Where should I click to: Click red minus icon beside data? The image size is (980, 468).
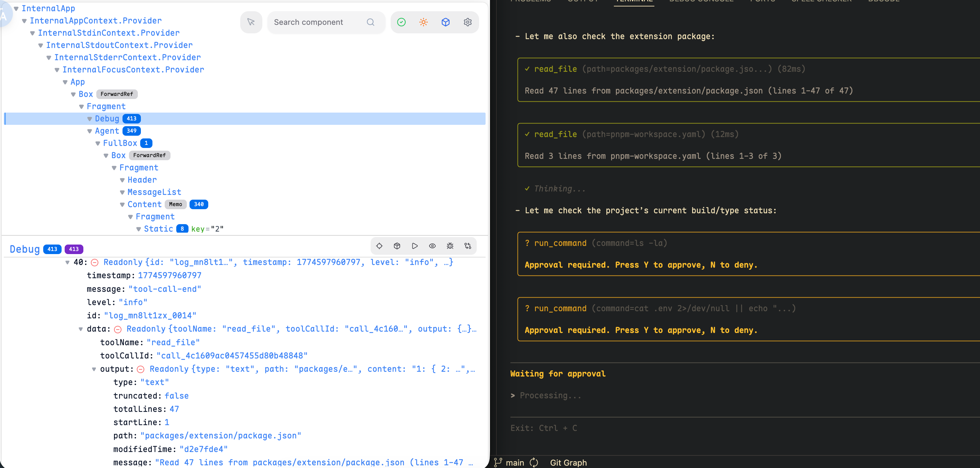tap(118, 329)
